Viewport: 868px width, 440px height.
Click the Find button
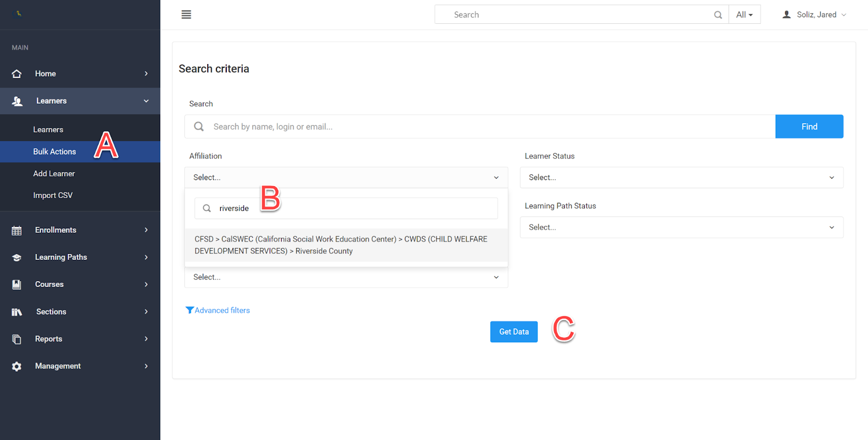coord(809,126)
